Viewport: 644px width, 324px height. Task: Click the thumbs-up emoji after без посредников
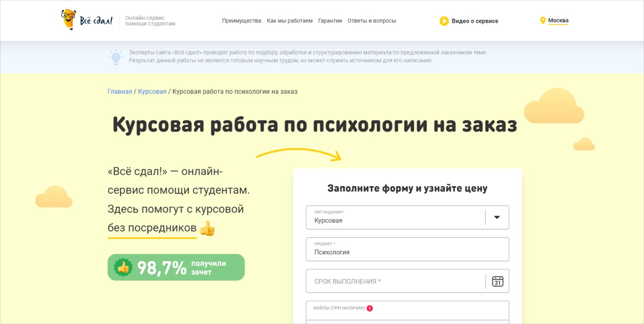(x=207, y=228)
